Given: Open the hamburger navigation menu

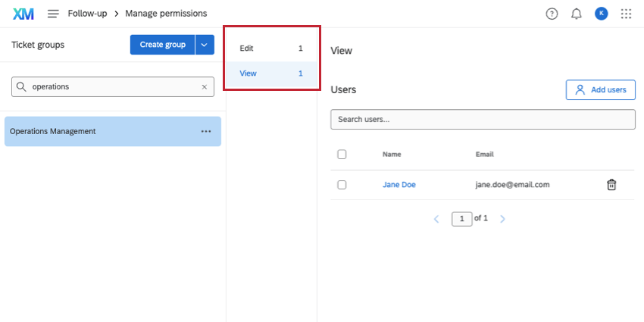Looking at the screenshot, I should tap(53, 14).
